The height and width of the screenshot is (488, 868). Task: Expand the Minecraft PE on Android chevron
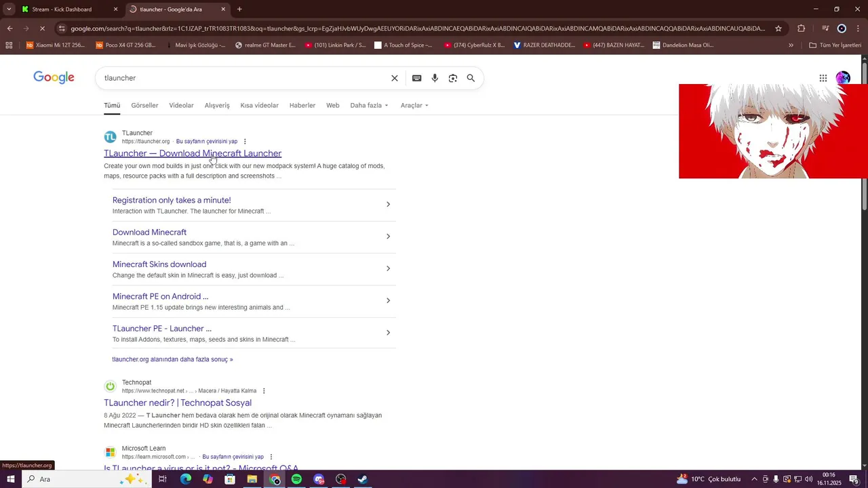pos(388,300)
